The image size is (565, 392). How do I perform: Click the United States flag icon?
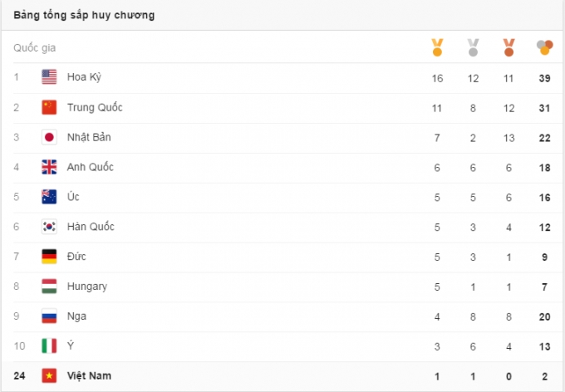tap(50, 77)
